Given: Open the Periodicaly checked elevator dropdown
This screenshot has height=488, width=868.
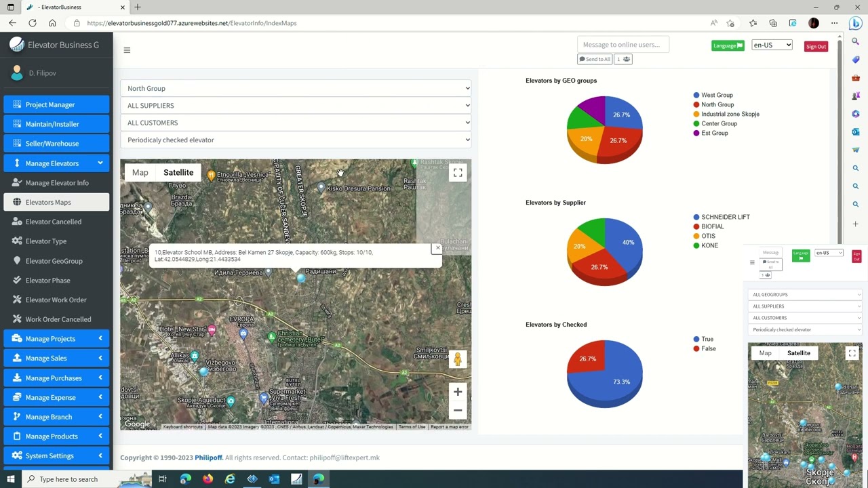Looking at the screenshot, I should (296, 140).
